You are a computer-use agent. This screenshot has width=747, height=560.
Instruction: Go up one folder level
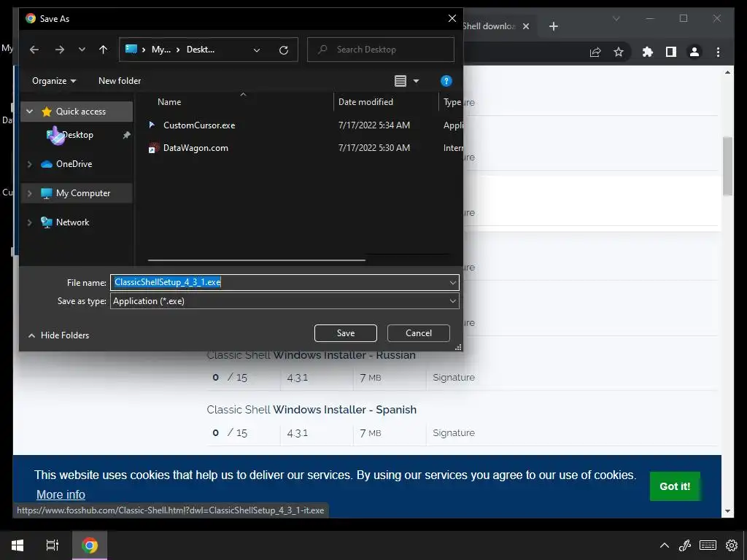coord(104,50)
